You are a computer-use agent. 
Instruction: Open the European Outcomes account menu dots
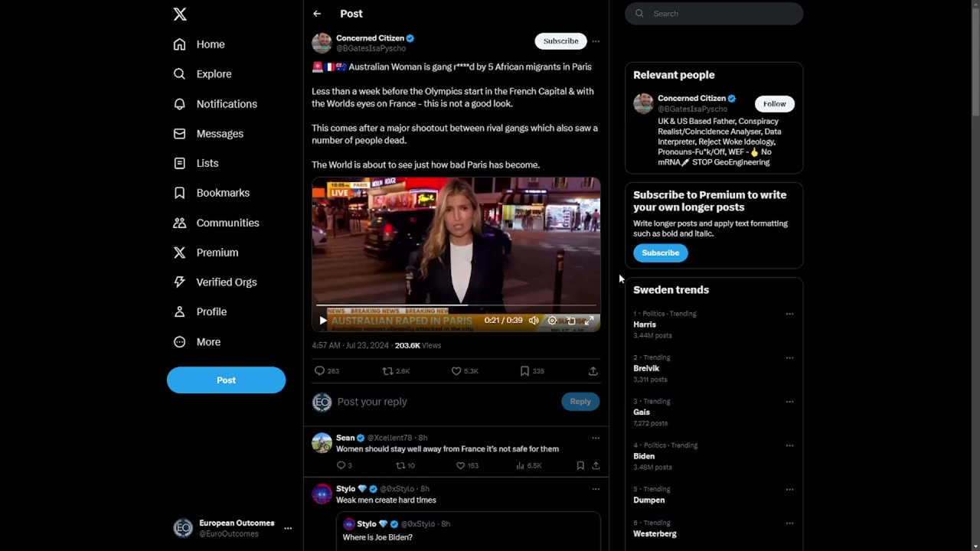(288, 528)
